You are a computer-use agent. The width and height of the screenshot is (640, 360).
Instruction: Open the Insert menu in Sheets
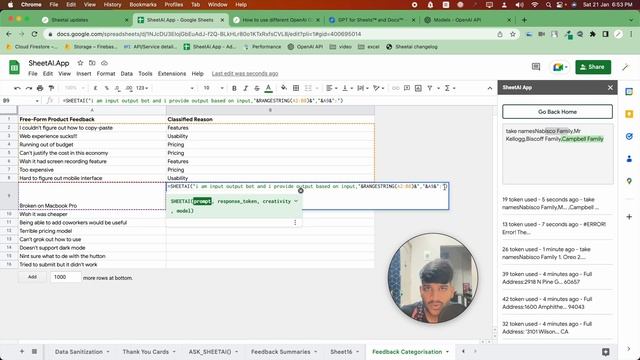click(x=84, y=74)
